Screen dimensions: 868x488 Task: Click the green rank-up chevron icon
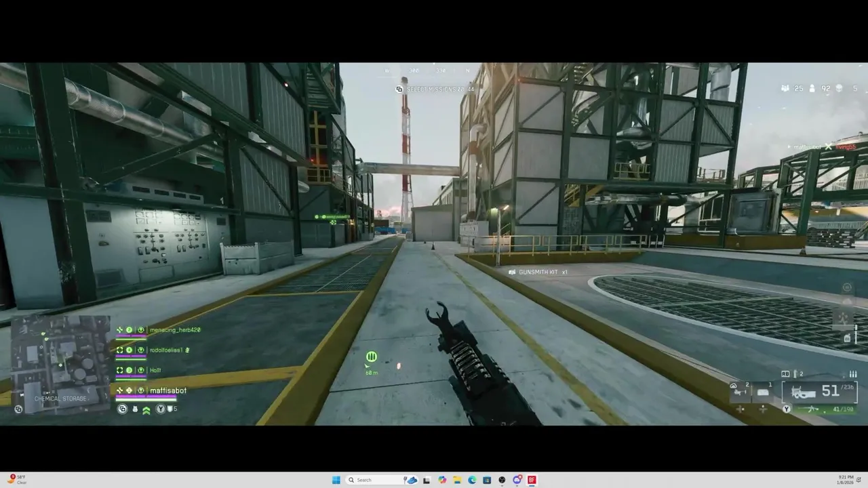146,410
